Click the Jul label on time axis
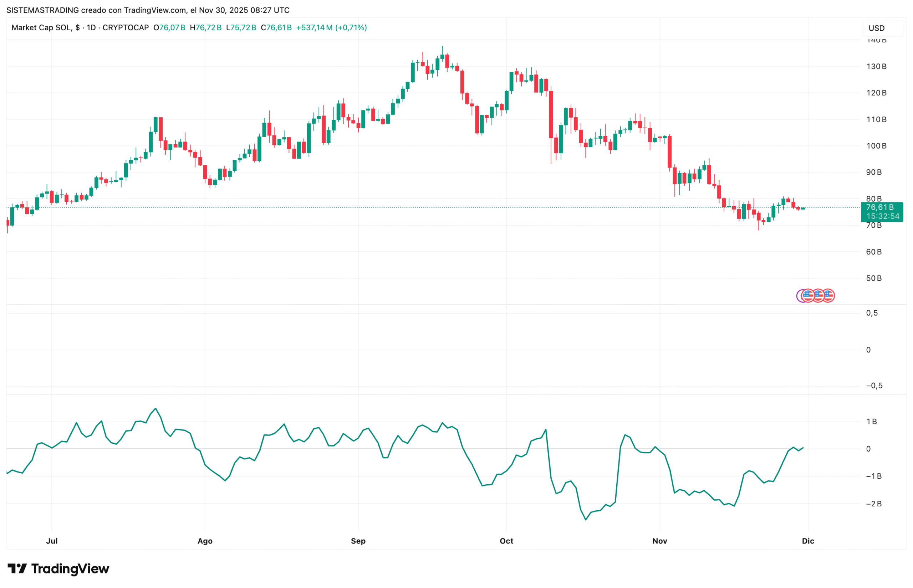 point(52,541)
